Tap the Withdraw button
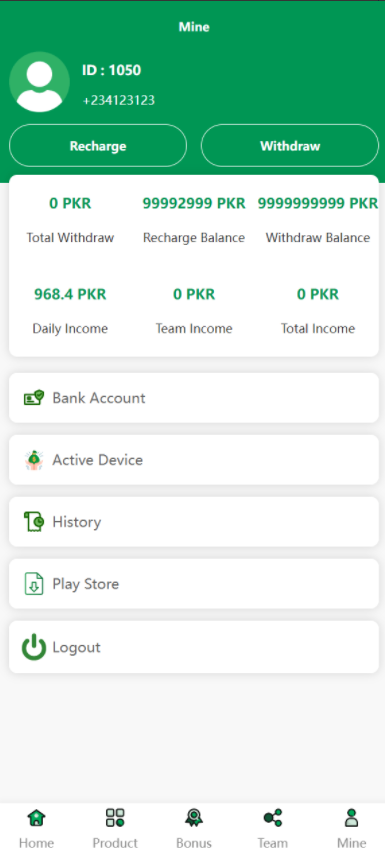The height and width of the screenshot is (848, 385). (x=290, y=145)
